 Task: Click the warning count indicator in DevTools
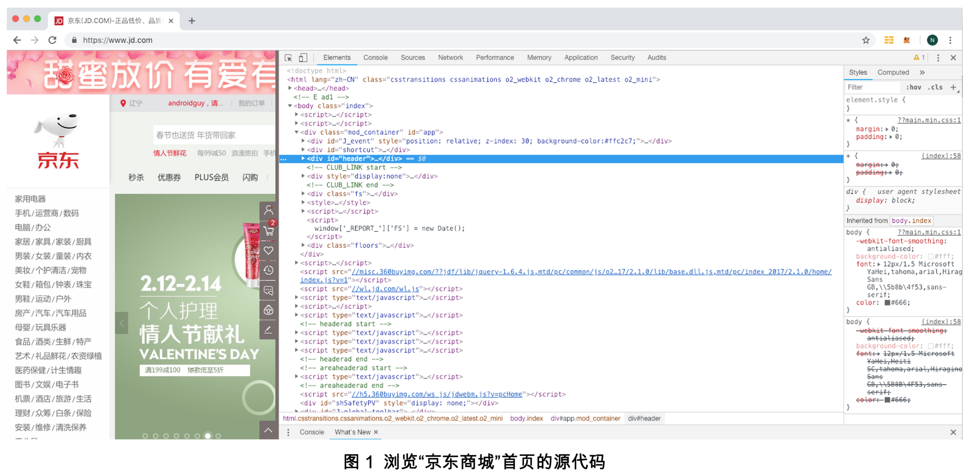919,57
